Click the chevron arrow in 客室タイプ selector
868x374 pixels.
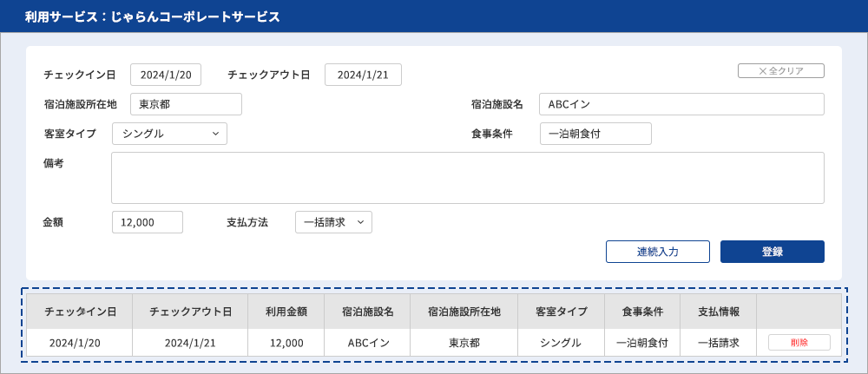click(x=214, y=134)
